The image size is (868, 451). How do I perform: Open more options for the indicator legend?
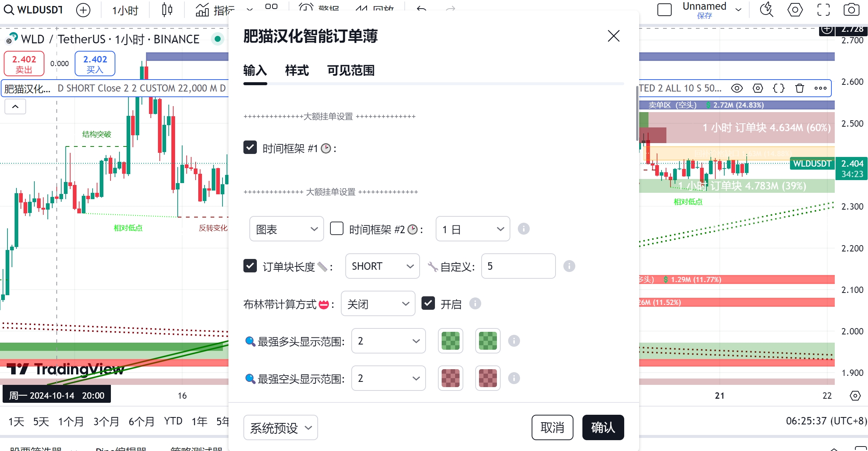pyautogui.click(x=821, y=88)
